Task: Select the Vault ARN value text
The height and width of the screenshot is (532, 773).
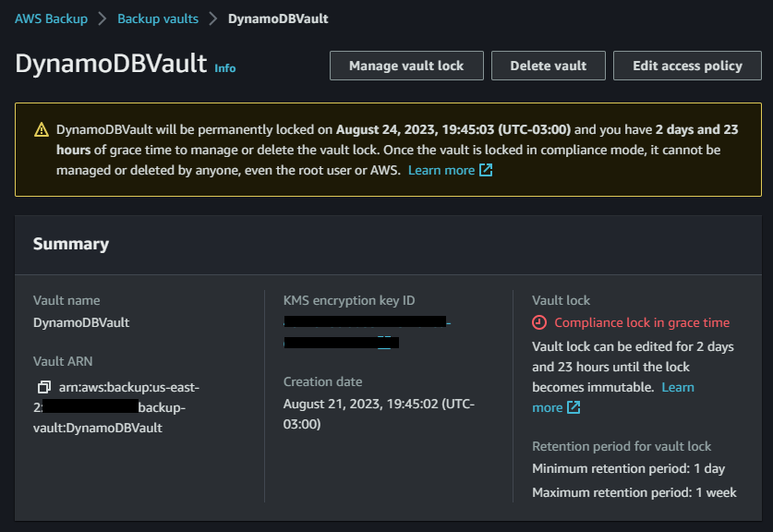Action: click(x=116, y=407)
